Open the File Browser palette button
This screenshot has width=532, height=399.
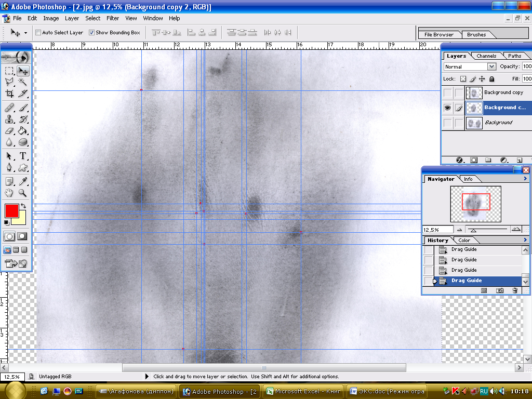coord(438,35)
